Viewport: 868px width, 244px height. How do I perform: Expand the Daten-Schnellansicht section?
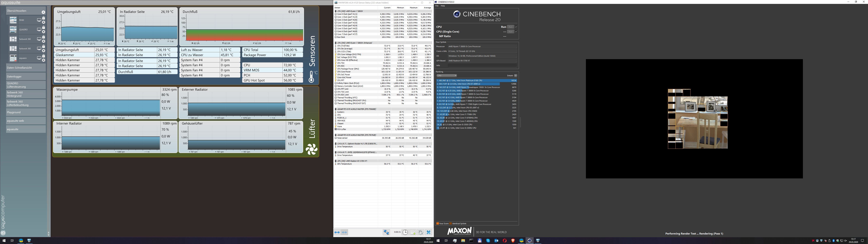(26, 68)
